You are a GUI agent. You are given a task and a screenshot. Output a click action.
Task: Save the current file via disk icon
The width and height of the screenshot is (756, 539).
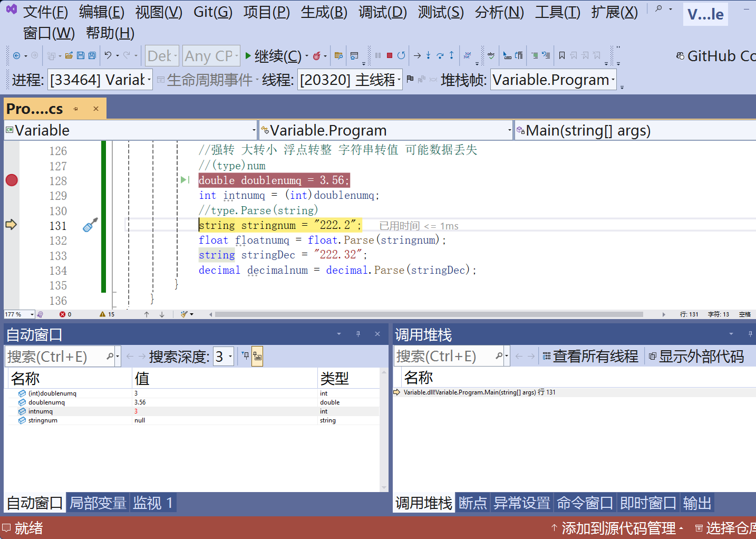click(81, 55)
